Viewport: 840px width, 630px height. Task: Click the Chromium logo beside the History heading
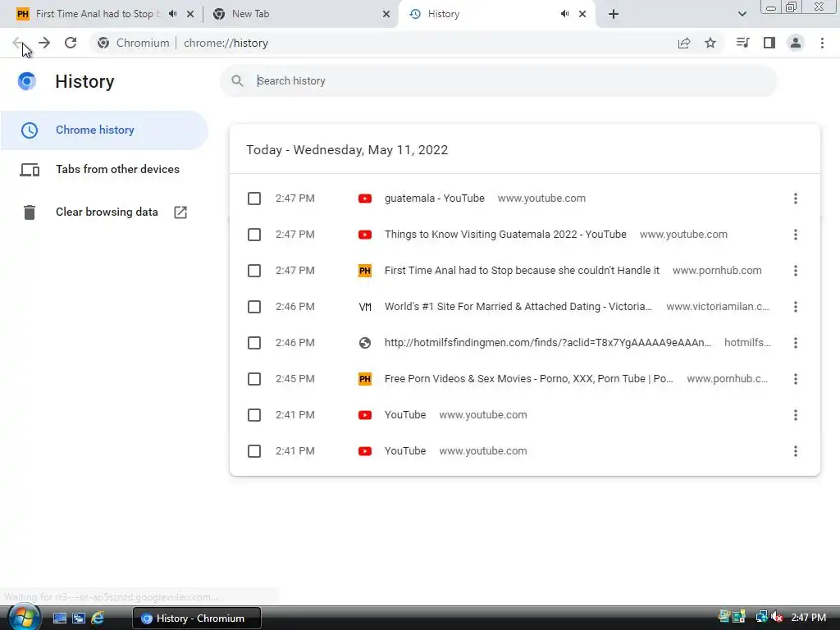point(27,81)
